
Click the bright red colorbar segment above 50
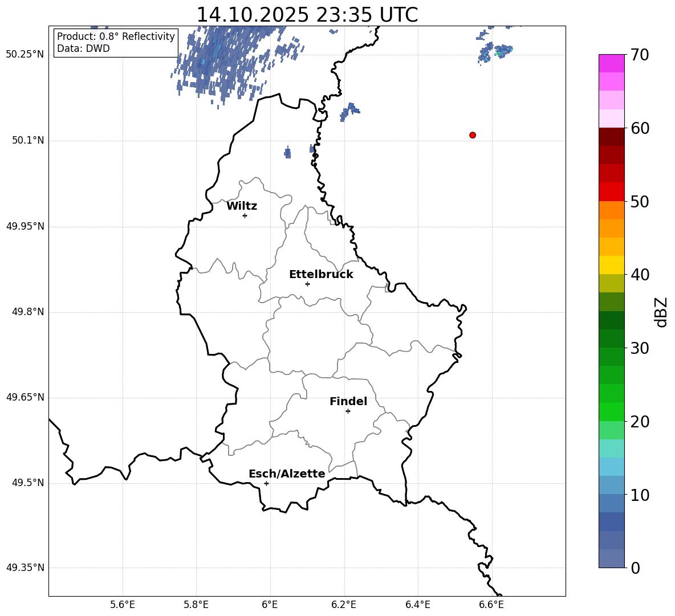coord(611,192)
